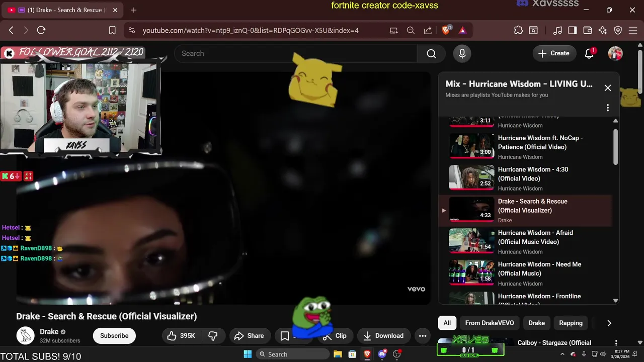Bookmark this page with the bookmark icon

tap(112, 30)
